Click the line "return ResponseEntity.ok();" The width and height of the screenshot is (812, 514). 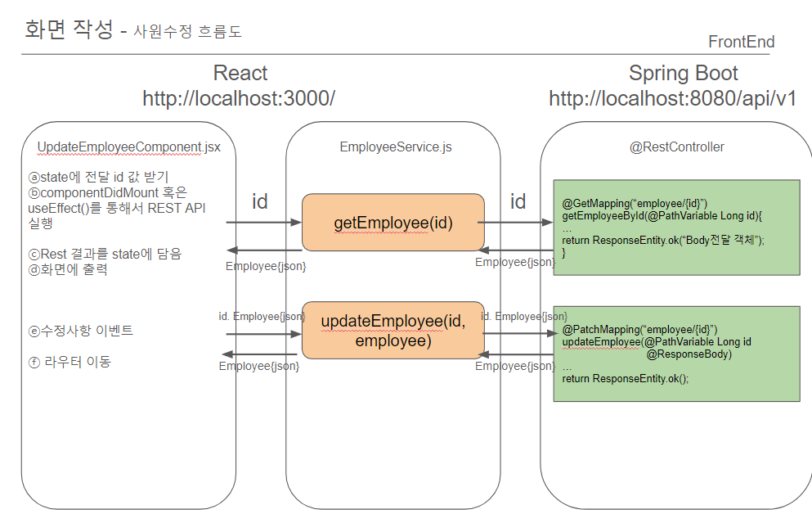pyautogui.click(x=625, y=379)
